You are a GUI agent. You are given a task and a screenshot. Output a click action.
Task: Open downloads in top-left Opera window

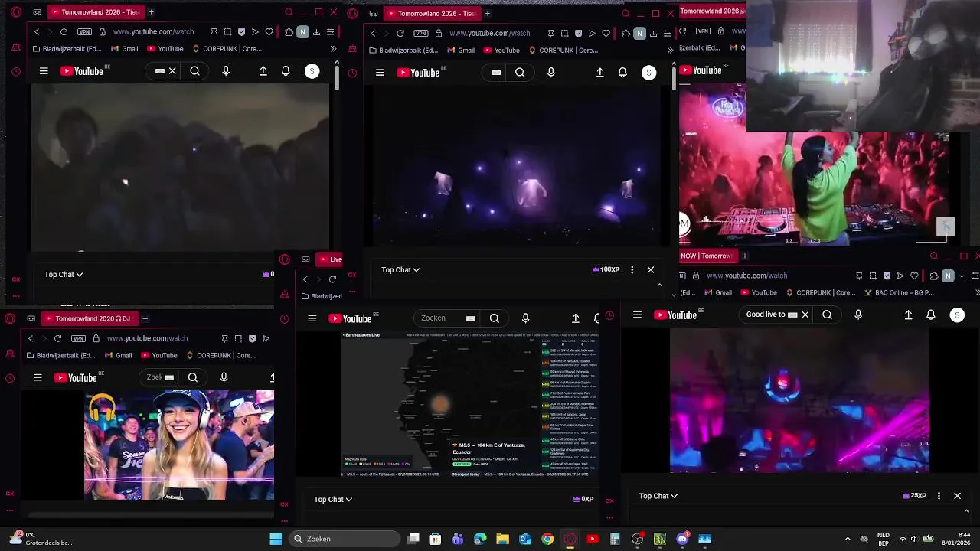316,32
